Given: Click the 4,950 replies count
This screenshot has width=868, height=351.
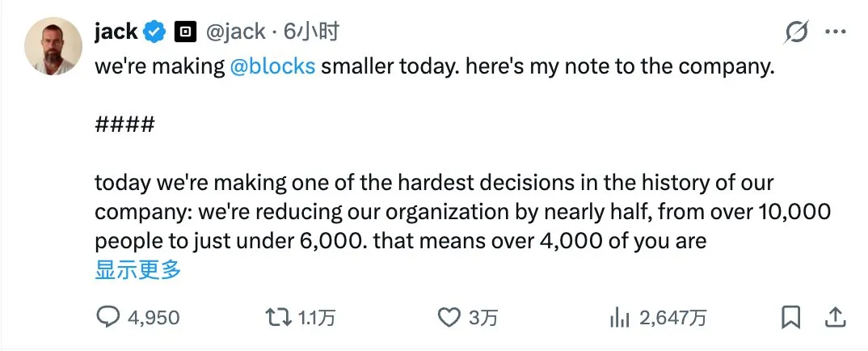Looking at the screenshot, I should [x=154, y=318].
